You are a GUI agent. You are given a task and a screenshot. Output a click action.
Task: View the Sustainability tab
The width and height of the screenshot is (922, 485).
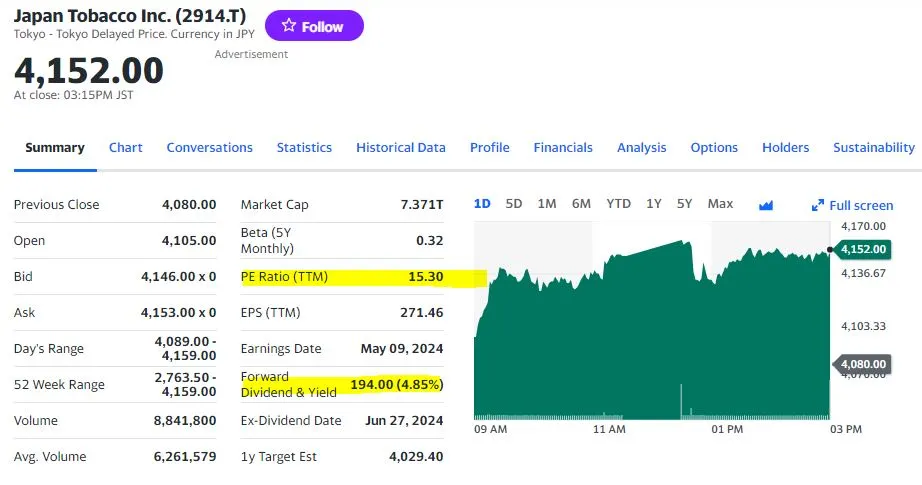click(x=874, y=148)
